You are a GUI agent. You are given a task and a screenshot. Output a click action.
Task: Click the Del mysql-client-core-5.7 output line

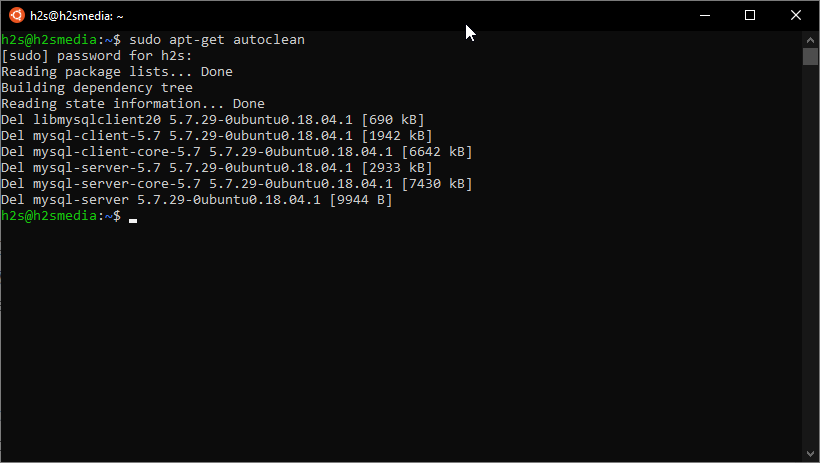(x=236, y=152)
